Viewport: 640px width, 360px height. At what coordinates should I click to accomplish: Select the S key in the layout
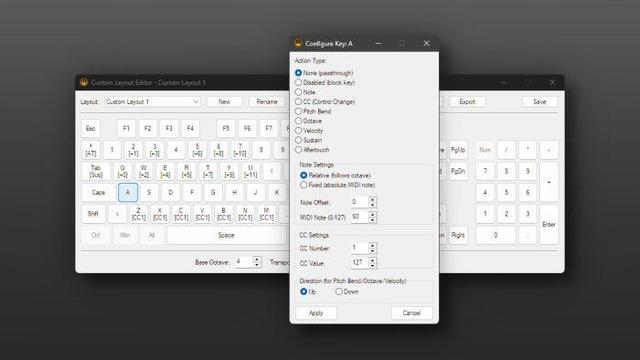click(x=149, y=192)
